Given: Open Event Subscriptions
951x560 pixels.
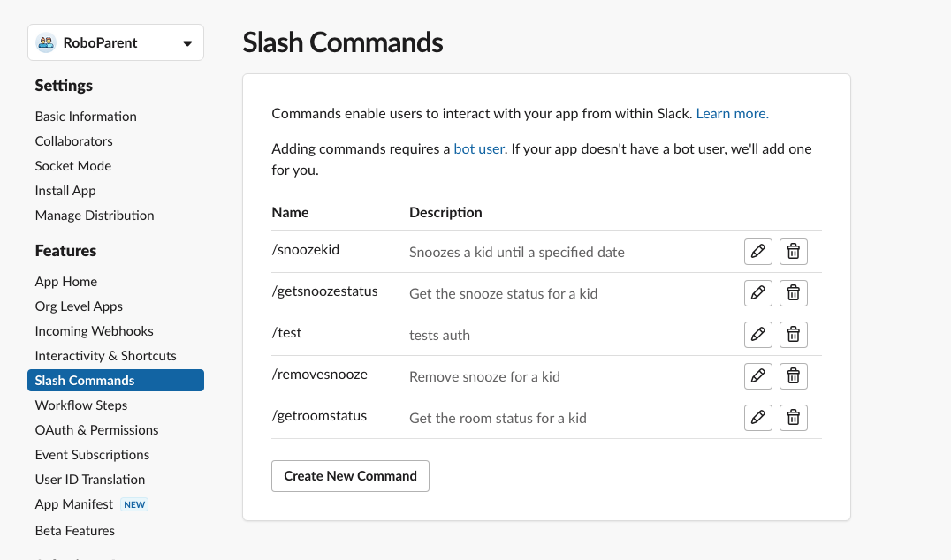Looking at the screenshot, I should pyautogui.click(x=92, y=454).
